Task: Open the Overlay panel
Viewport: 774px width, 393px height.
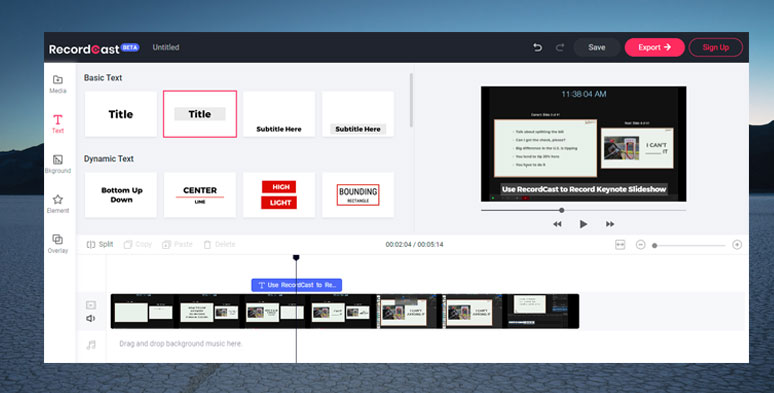Action: (x=58, y=244)
